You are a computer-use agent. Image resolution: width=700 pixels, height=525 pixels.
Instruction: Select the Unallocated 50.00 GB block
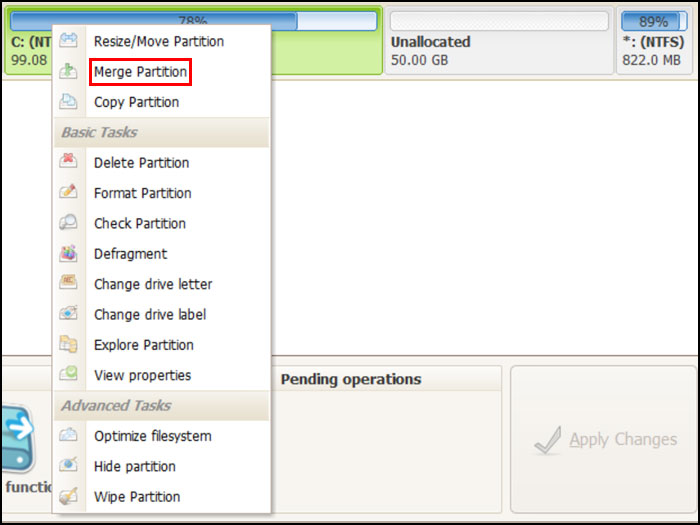pyautogui.click(x=499, y=41)
